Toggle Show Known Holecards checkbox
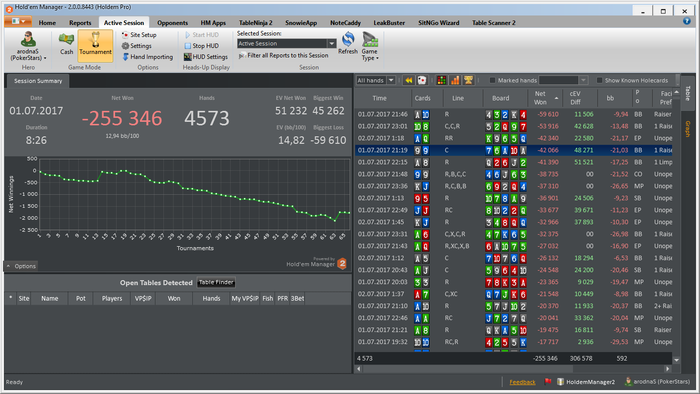 tap(600, 80)
